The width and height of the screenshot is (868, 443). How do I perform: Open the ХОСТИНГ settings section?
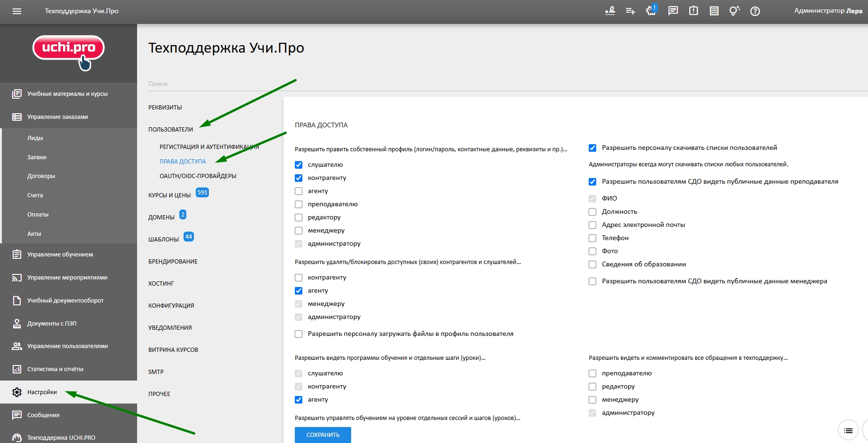pyautogui.click(x=161, y=284)
